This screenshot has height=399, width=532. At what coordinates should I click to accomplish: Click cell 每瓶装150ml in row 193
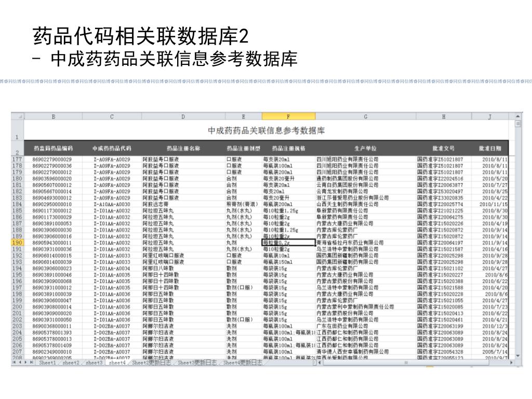pyautogui.click(x=288, y=262)
